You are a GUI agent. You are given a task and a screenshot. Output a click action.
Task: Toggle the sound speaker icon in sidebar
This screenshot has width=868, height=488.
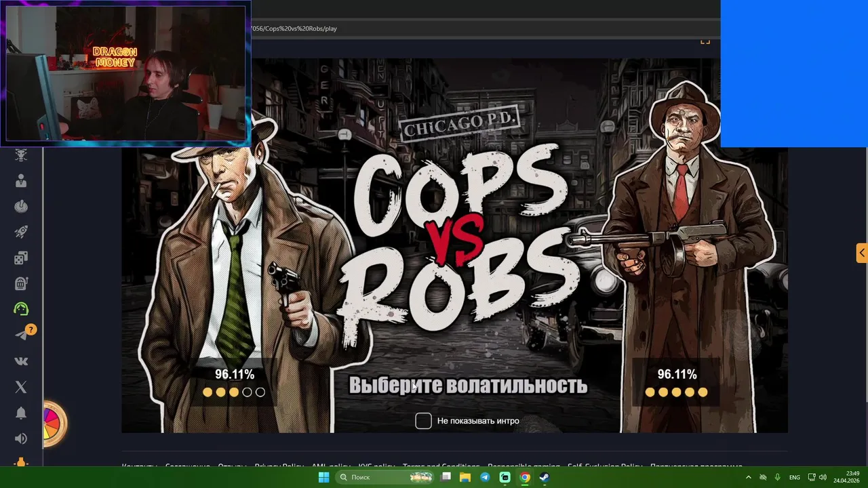[21, 439]
